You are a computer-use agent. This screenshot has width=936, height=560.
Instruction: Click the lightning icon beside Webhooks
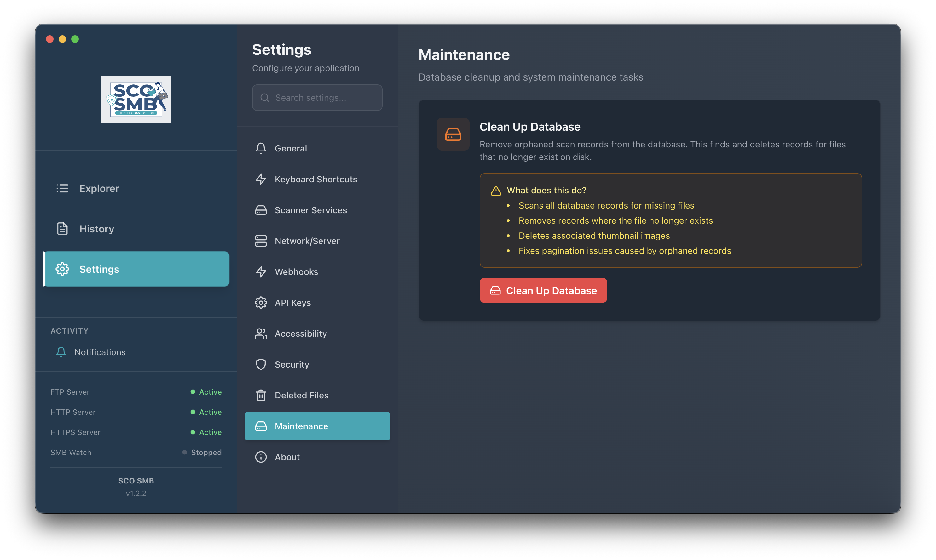pyautogui.click(x=261, y=272)
